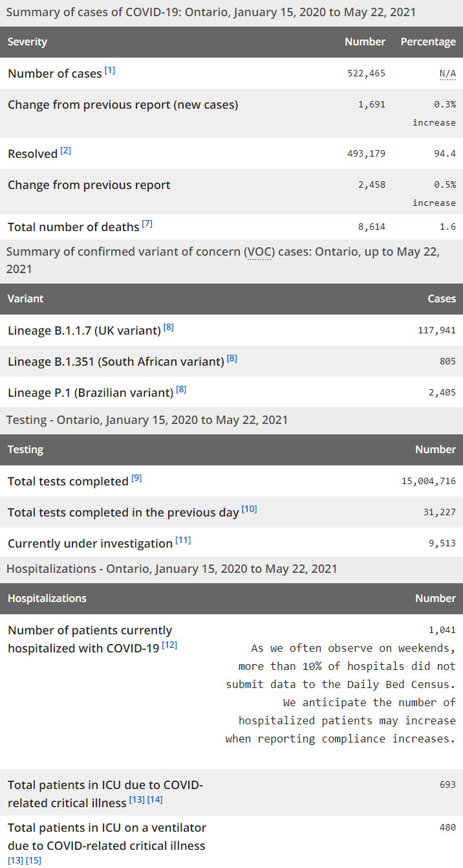Click footnote 14 for total ICU patients
The image size is (463, 868).
point(155,801)
